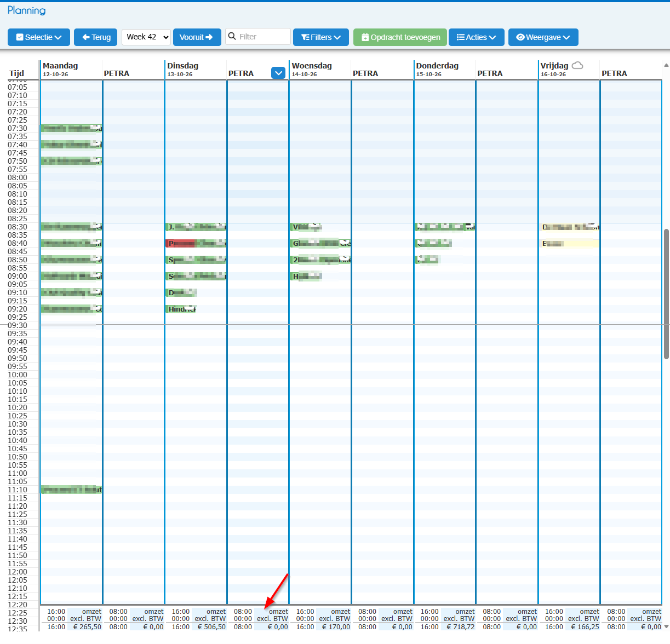Viewport: 670px width, 644px height.
Task: Click the Donderdag revenue total € 718,72
Action: coord(460,627)
